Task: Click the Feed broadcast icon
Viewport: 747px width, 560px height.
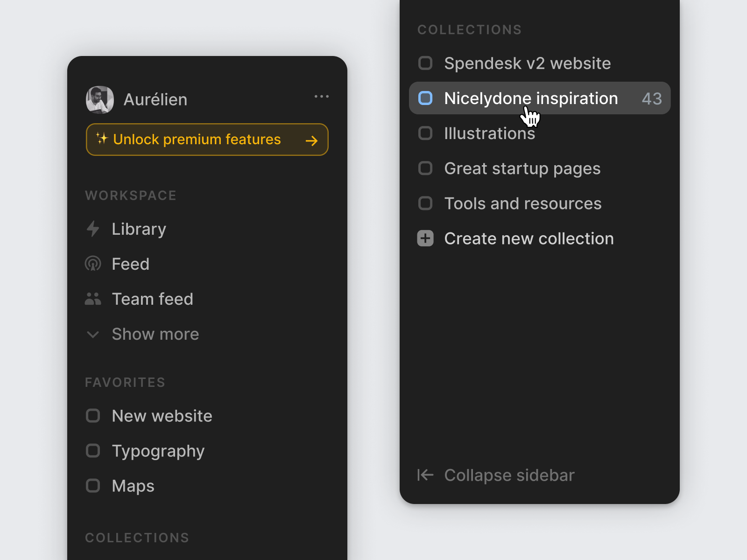Action: [93, 264]
